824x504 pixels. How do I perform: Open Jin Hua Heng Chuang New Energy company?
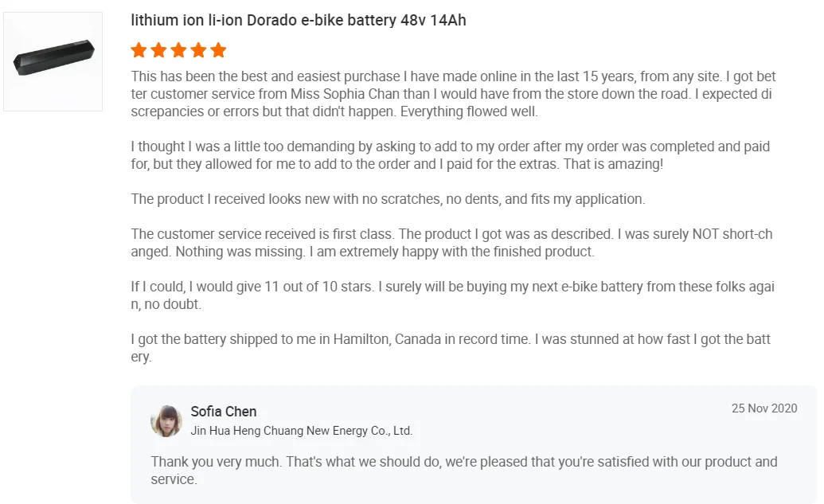[x=301, y=431]
